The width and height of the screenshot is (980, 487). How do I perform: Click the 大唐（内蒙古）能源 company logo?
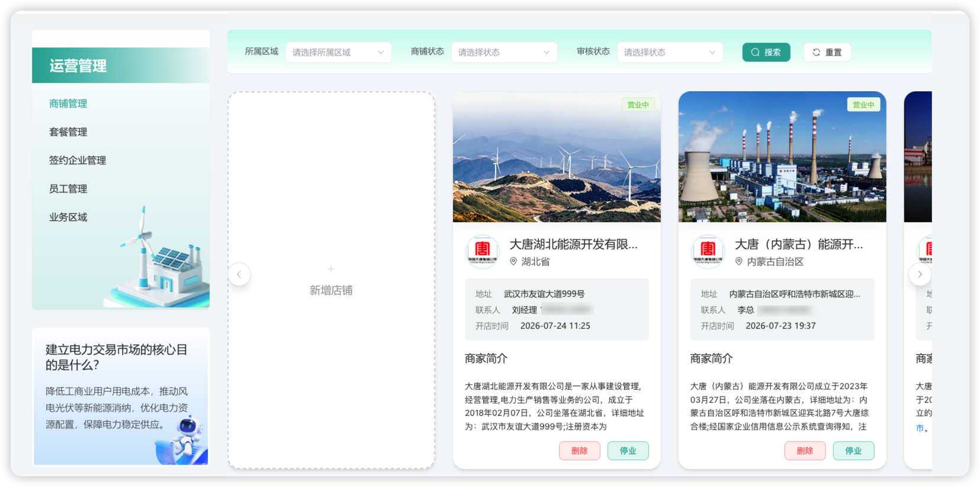pyautogui.click(x=708, y=251)
